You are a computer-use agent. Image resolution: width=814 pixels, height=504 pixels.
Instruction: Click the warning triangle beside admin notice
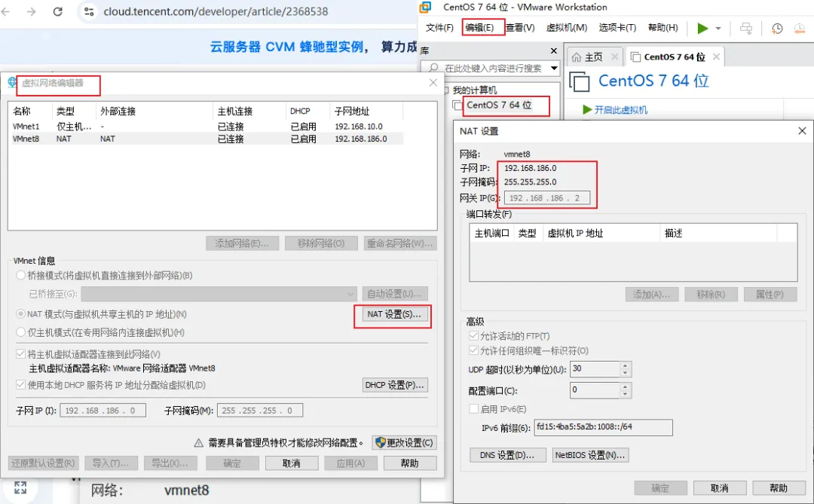tap(198, 443)
